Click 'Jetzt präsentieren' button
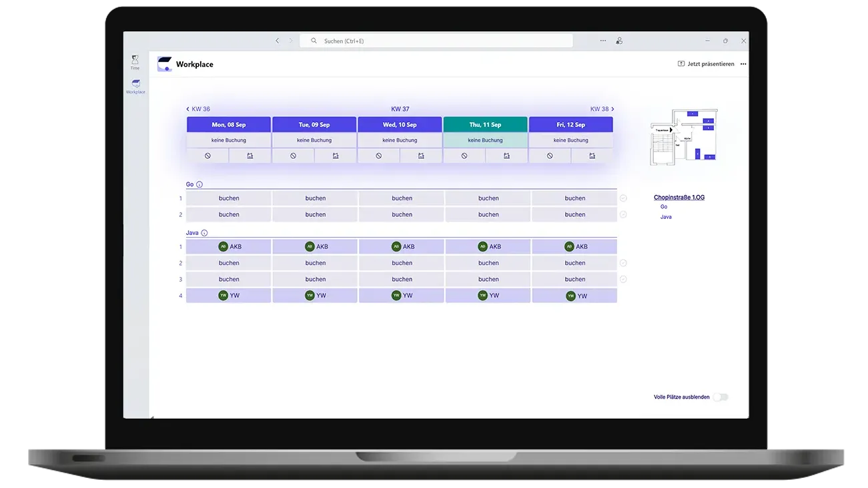Viewport: 868px width, 488px height. (x=706, y=64)
